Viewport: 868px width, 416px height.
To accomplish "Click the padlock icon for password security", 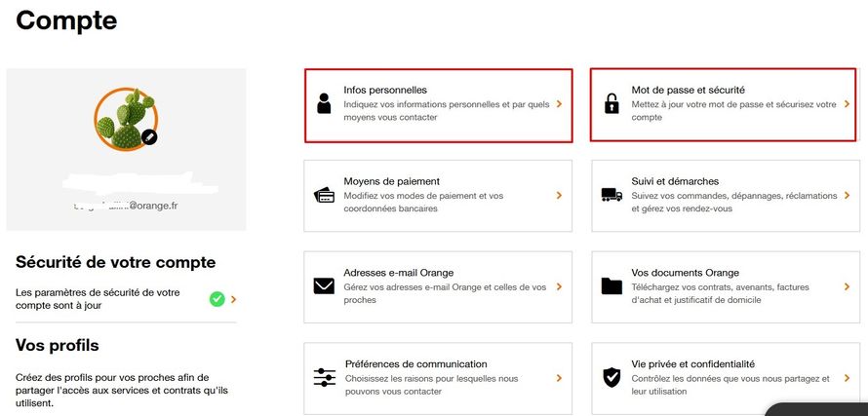I will click(612, 103).
